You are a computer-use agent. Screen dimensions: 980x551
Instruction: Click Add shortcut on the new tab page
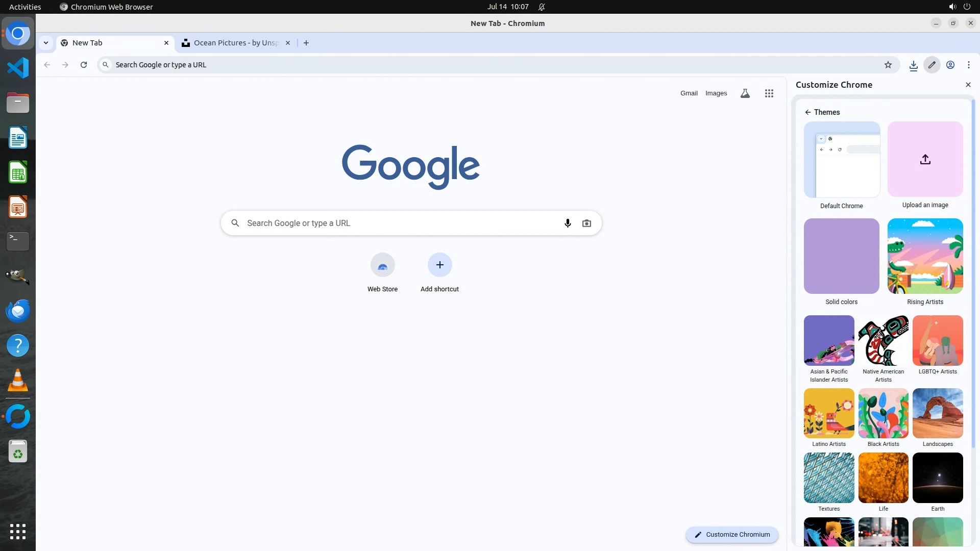point(439,265)
